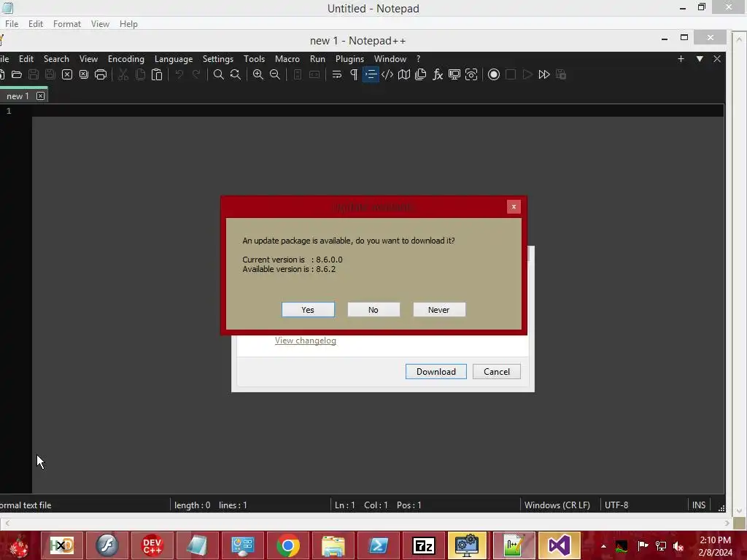Open the View changelog link
This screenshot has width=747, height=560.
(306, 341)
